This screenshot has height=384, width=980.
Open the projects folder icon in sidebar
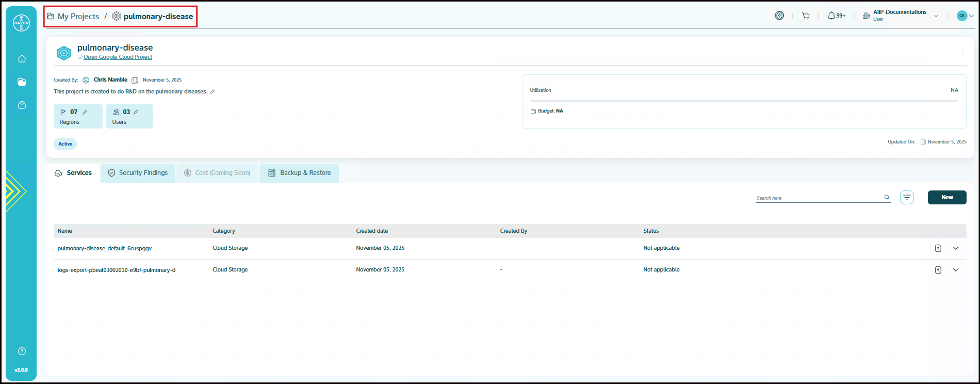pyautogui.click(x=22, y=82)
